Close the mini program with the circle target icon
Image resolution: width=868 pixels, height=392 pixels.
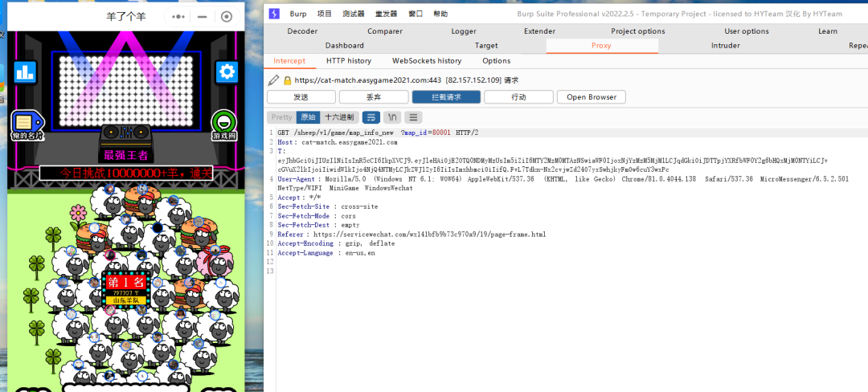pos(227,17)
